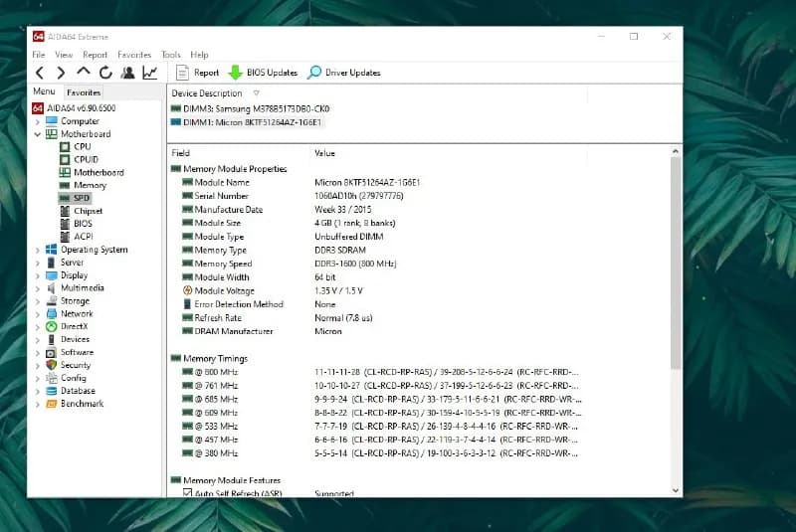Switch to the Menu tab in the sidebar
Screen dimensions: 796x532
44,91
